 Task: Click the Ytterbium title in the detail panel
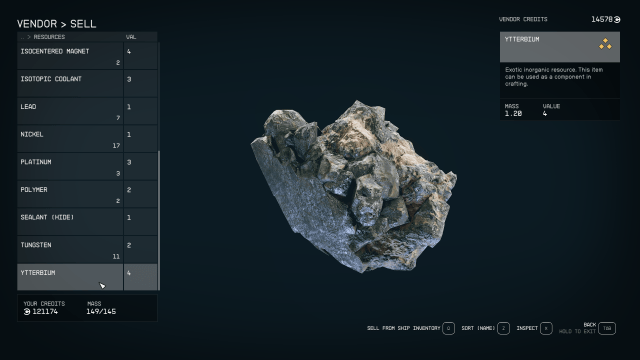click(x=522, y=39)
